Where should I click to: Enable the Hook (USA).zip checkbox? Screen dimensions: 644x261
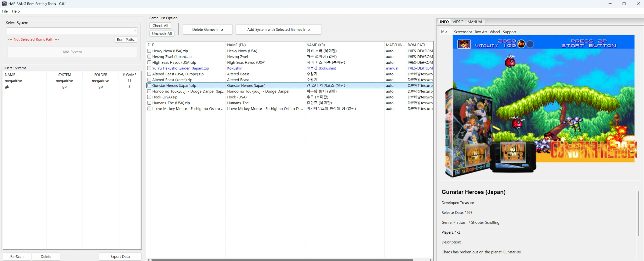[149, 97]
